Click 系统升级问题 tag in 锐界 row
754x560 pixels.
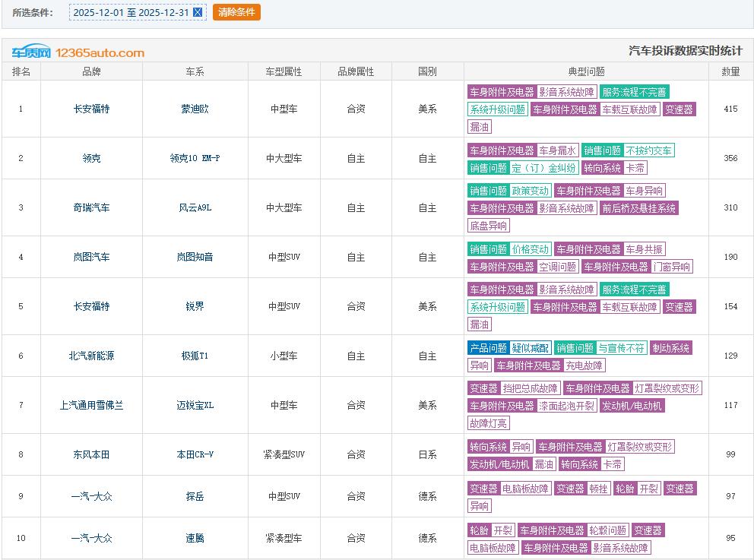[x=498, y=307]
